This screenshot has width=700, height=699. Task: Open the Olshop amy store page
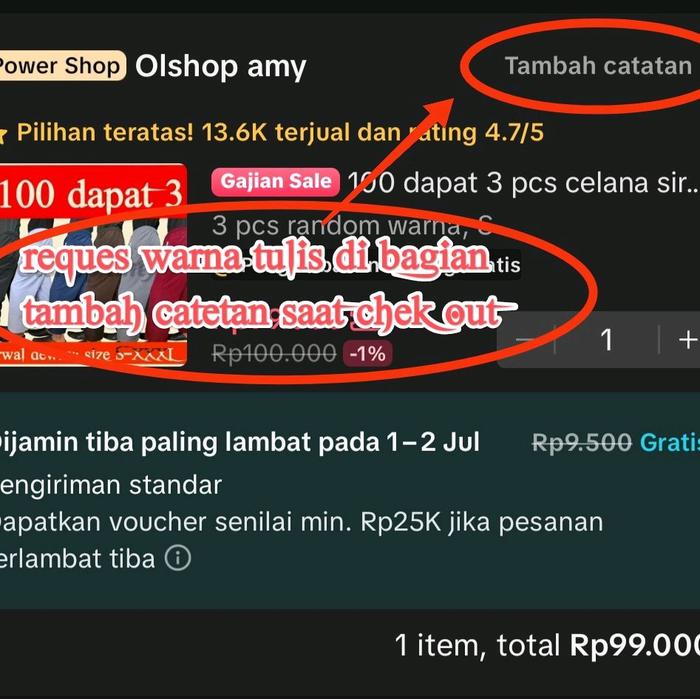tap(221, 67)
